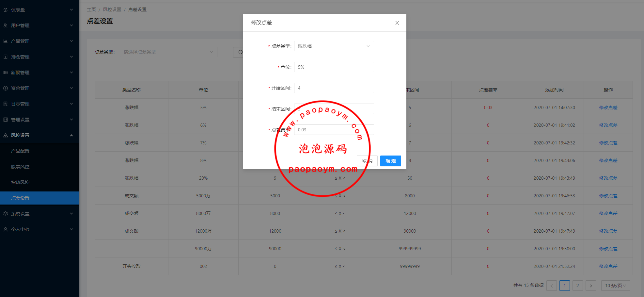
Task: Click the 点差费率 input field with 0.03
Action: coord(334,130)
